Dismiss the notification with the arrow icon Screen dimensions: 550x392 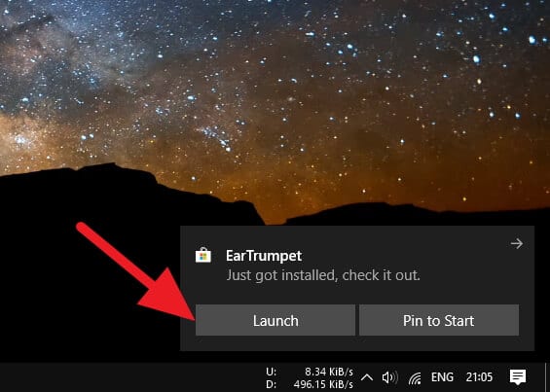(517, 243)
